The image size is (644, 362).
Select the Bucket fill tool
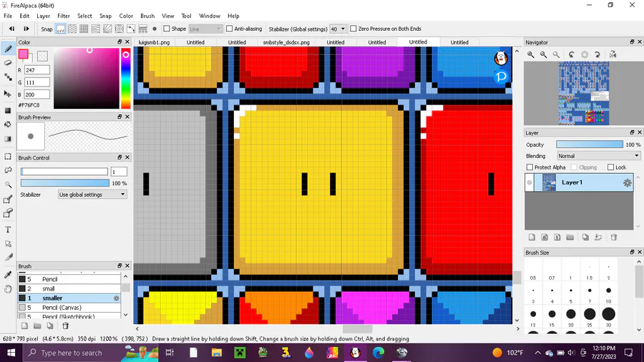coord(8,124)
